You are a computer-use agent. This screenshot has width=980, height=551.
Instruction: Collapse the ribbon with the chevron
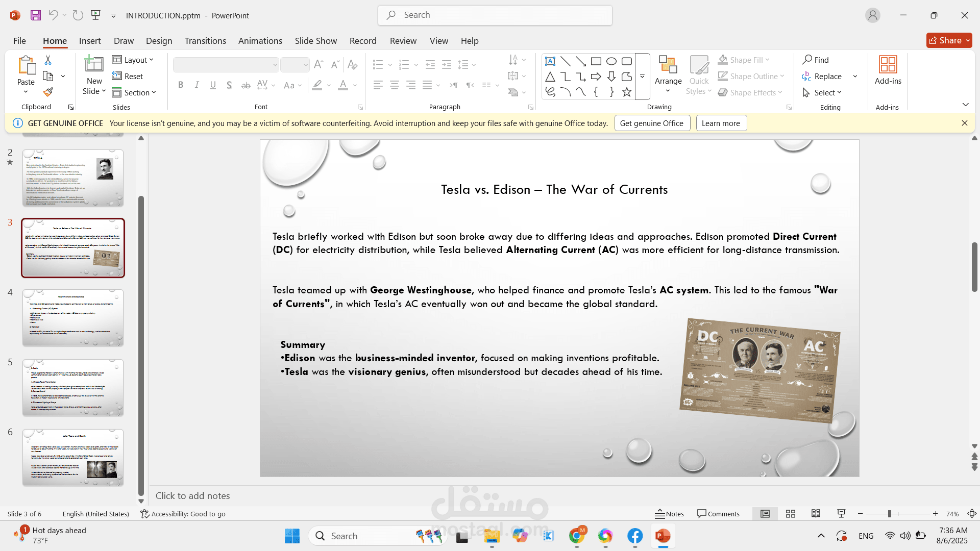tap(965, 105)
